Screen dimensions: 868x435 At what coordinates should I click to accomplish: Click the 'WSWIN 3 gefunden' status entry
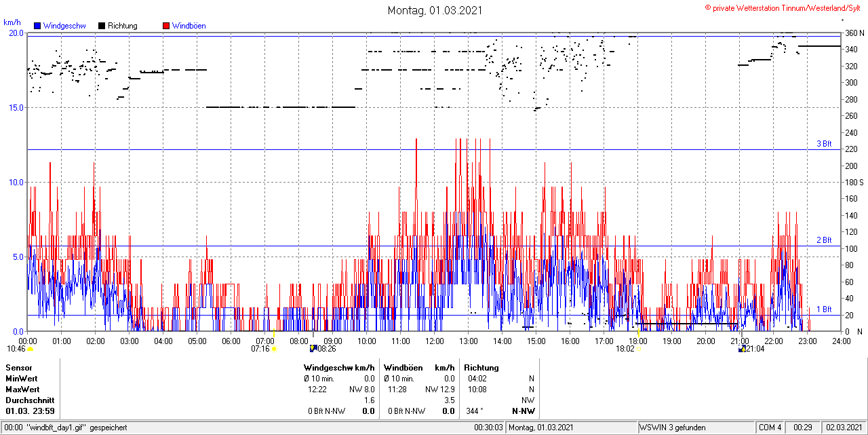pos(673,428)
